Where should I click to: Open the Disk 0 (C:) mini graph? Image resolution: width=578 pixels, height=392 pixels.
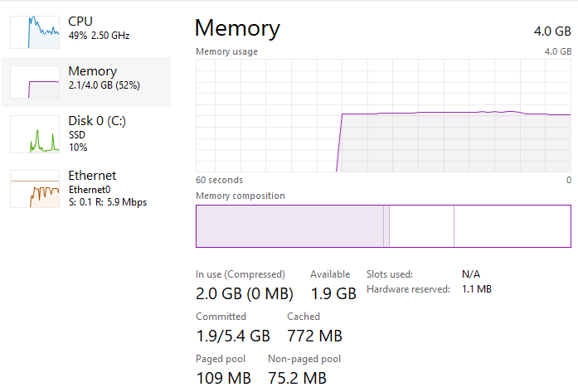click(x=34, y=134)
